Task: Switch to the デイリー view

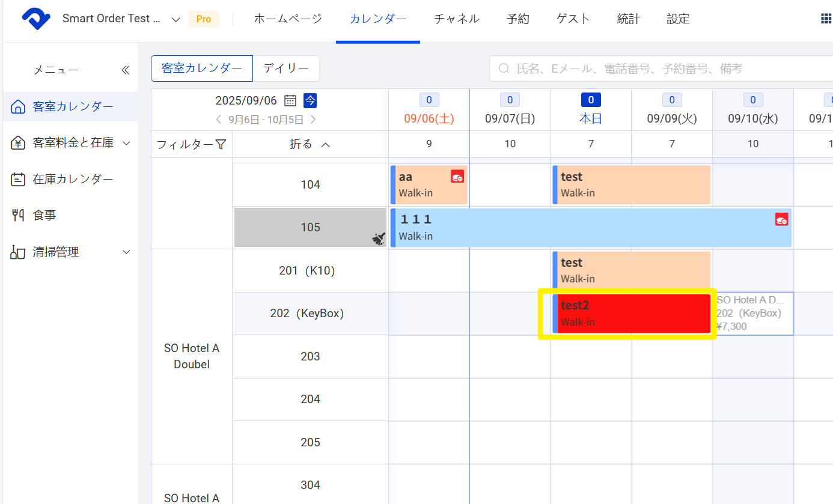Action: [x=286, y=68]
